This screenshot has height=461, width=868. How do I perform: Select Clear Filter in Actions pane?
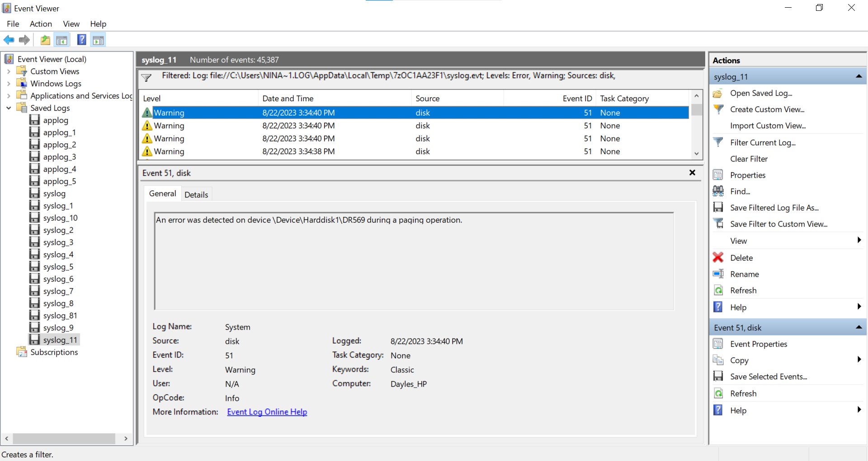click(749, 159)
